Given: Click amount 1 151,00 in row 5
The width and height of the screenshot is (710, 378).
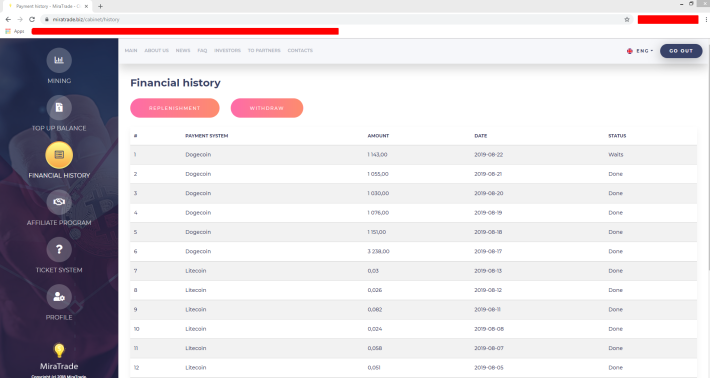Looking at the screenshot, I should pyautogui.click(x=377, y=232).
